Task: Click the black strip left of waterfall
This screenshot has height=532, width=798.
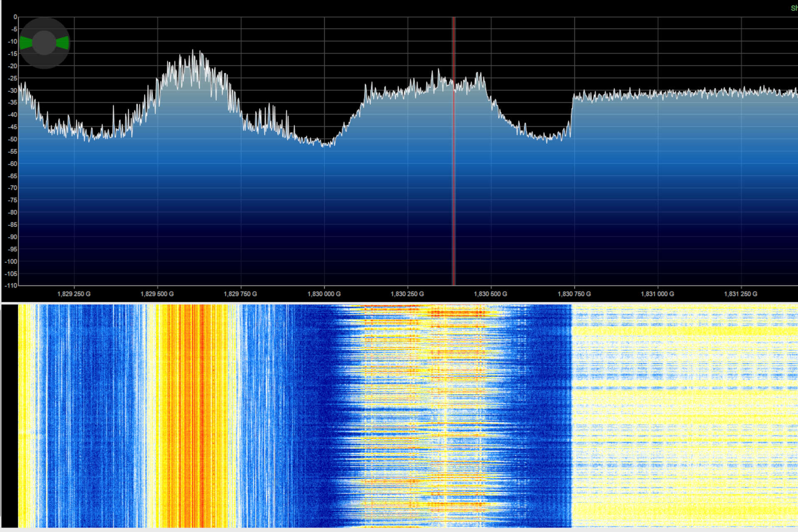Action: pos(10,416)
